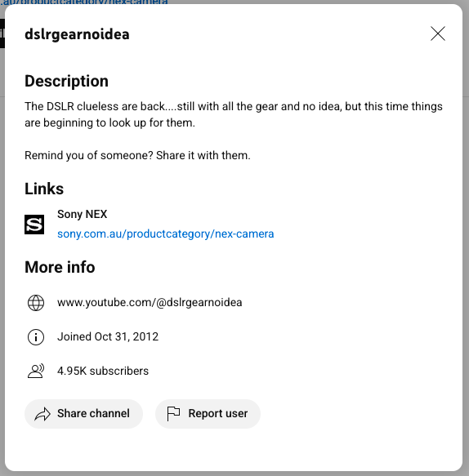This screenshot has height=476, width=469.
Task: Click the Links section heading
Action: 44,189
